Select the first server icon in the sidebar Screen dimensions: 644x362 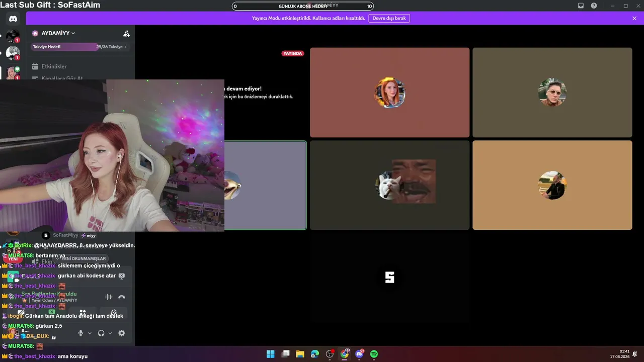pos(13,37)
